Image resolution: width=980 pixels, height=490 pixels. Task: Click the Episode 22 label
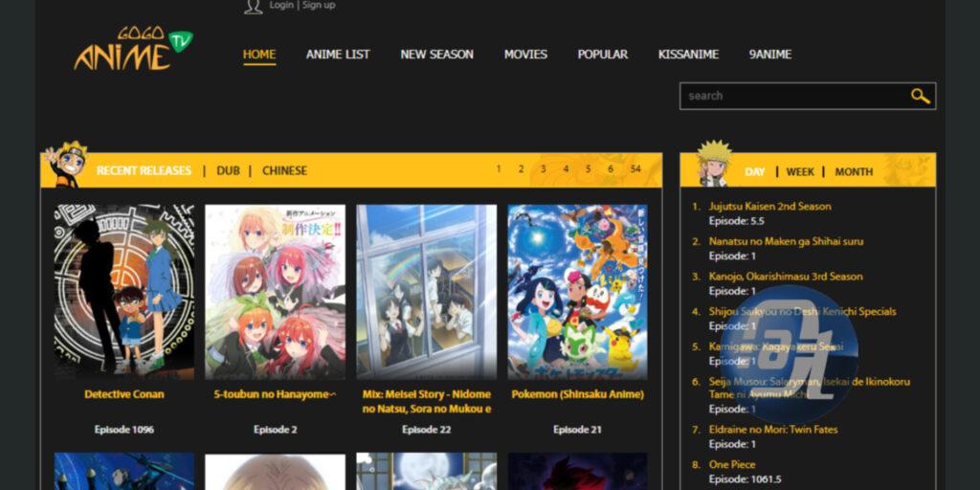click(x=426, y=430)
